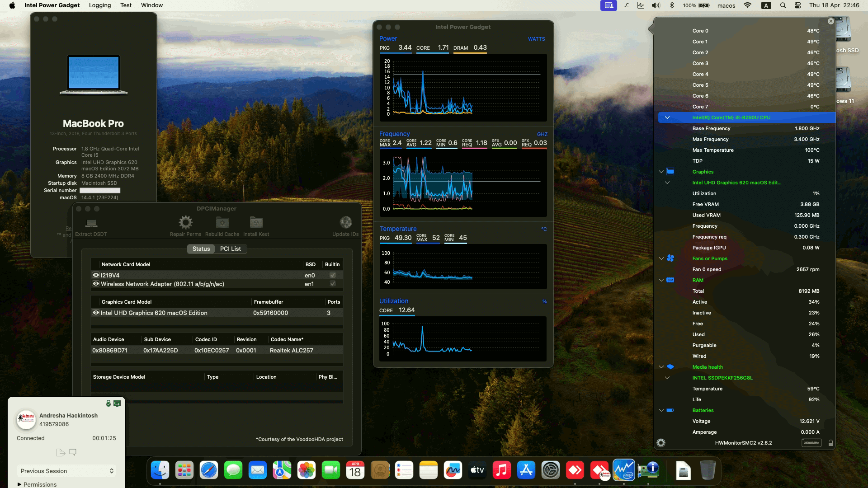The height and width of the screenshot is (488, 868).
Task: Open the chat icon in the AnyDesk session window
Action: point(73,452)
